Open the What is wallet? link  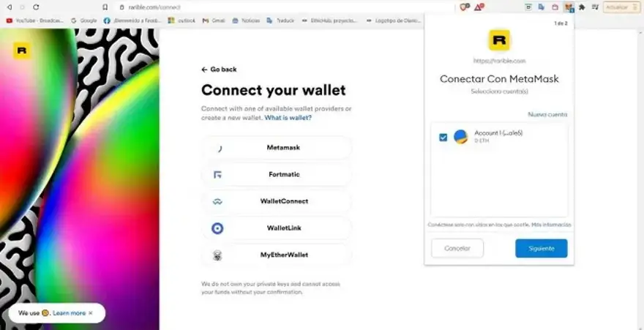point(288,118)
